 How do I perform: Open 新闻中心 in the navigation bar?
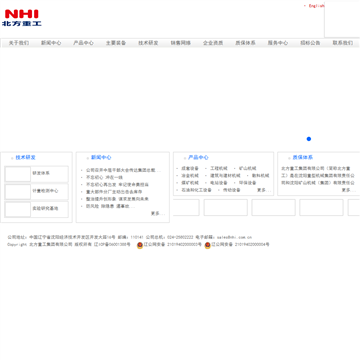51,43
